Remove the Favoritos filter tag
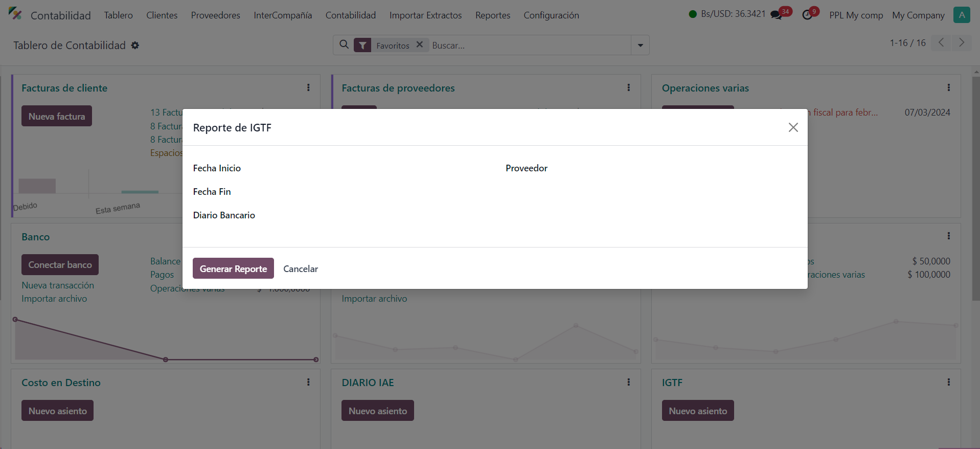 (x=420, y=44)
